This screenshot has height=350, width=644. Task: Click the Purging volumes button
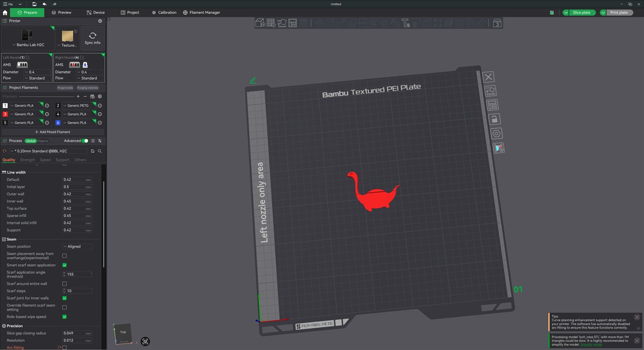pos(87,87)
